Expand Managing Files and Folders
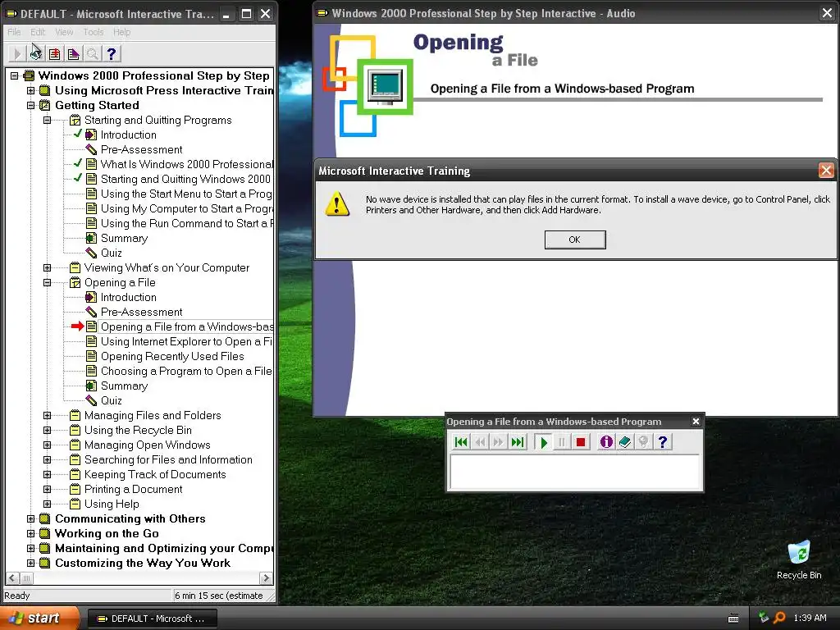The height and width of the screenshot is (630, 840). click(47, 415)
